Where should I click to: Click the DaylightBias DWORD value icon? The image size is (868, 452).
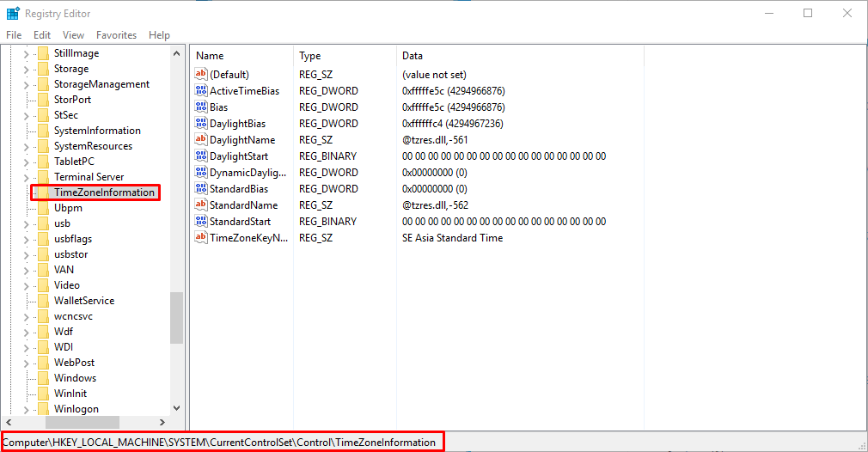coord(201,124)
